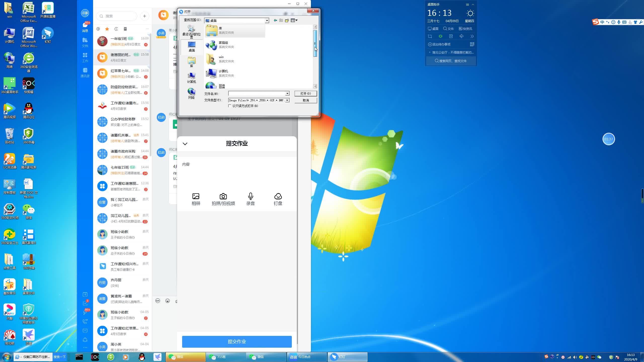
Task: Click 桌面 in desktop assistant widget
Action: 433,29
